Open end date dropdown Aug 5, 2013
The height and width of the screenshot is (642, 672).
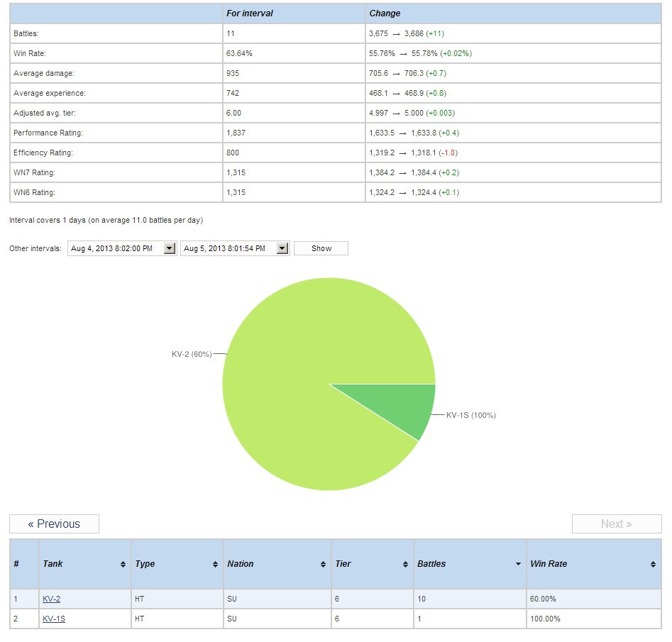click(282, 248)
